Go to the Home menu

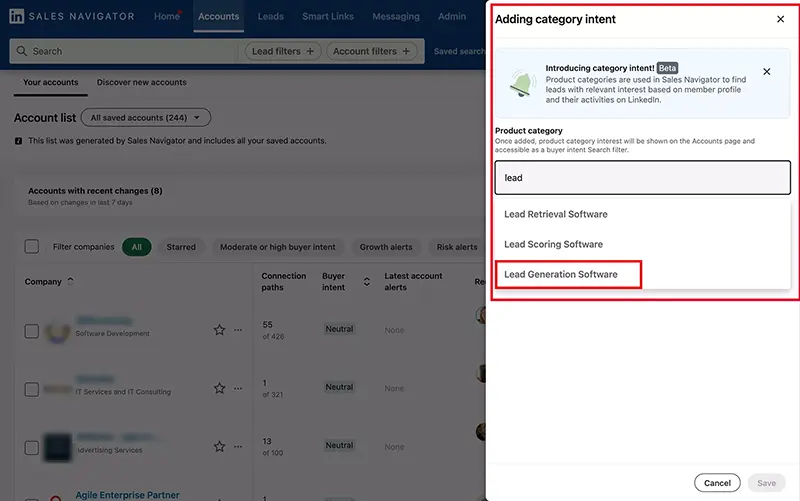[167, 16]
